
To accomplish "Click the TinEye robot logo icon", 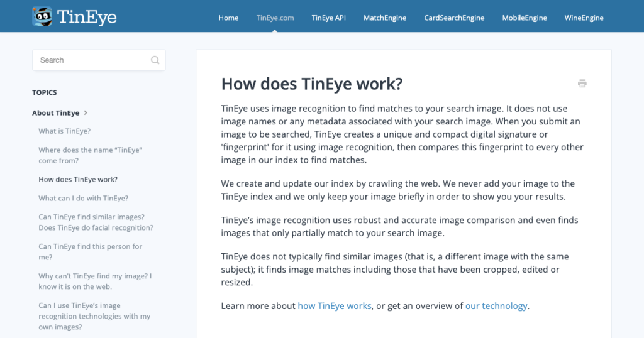I will click(42, 16).
